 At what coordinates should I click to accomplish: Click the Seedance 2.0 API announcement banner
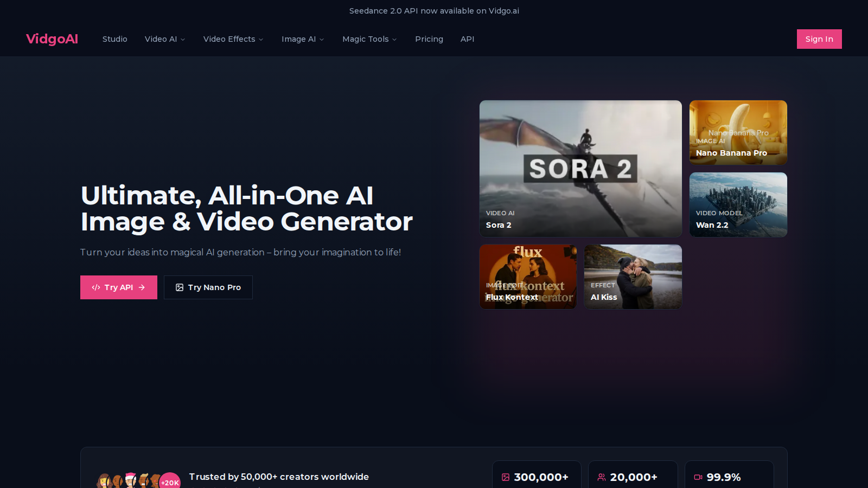coord(434,11)
